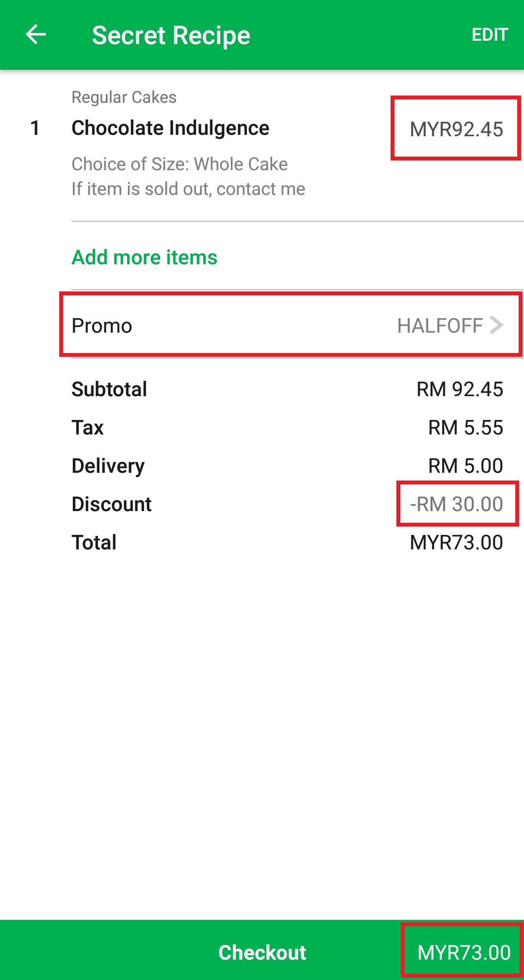This screenshot has width=524, height=980.
Task: Tap the sold out contact me note
Action: pos(188,189)
